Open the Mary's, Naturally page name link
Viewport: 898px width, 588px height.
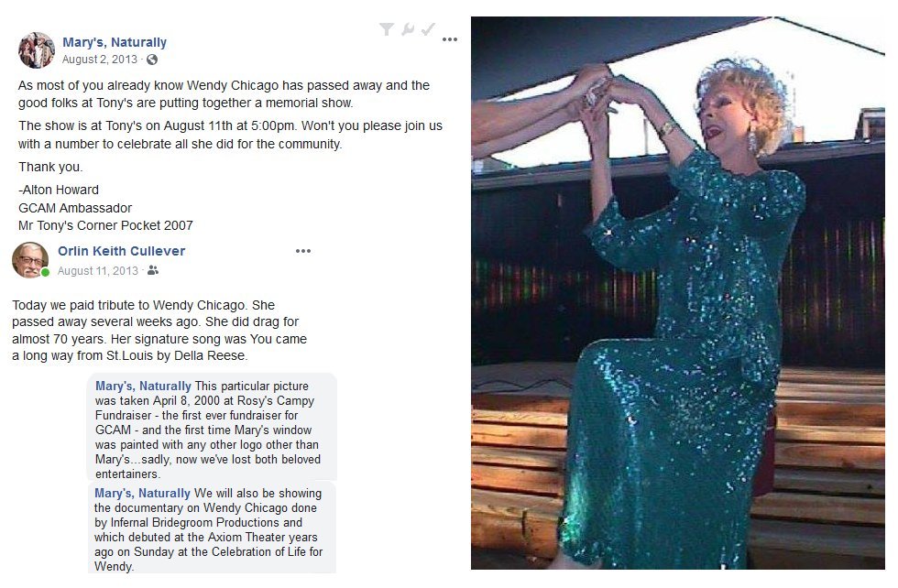pos(115,42)
